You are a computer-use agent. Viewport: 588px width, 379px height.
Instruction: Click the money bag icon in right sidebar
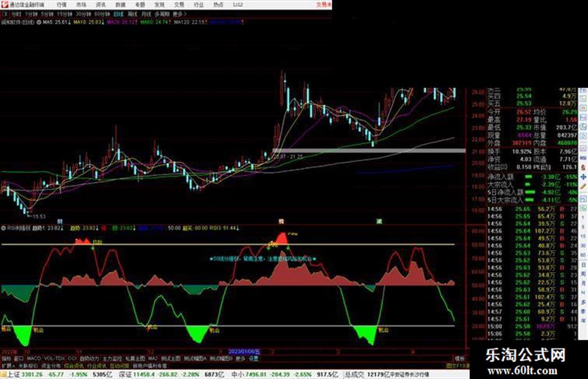coord(583,167)
